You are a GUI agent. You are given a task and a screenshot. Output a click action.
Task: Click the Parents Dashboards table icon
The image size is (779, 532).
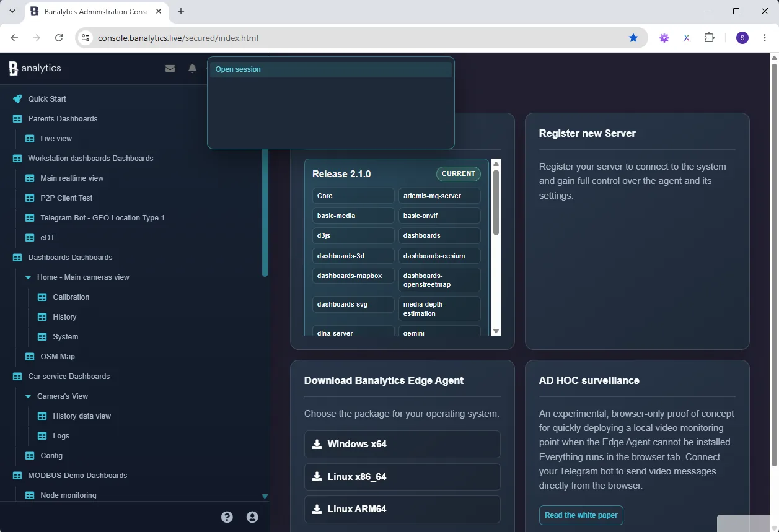17,119
